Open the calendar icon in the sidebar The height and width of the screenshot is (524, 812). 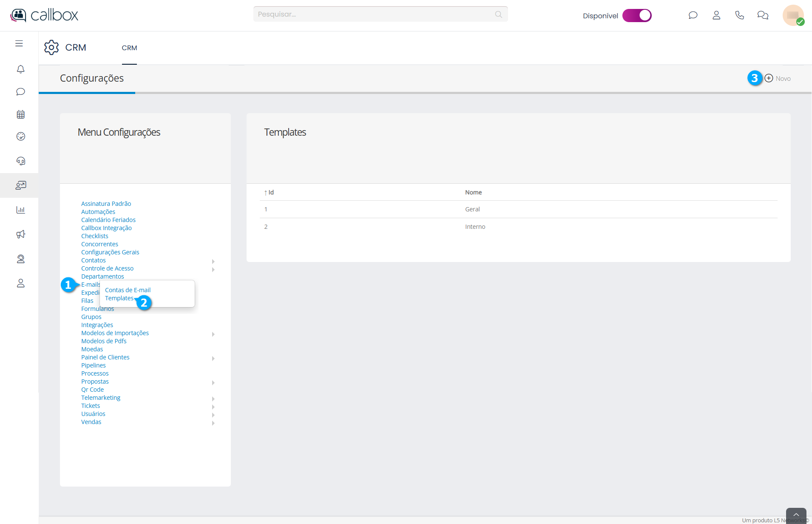pos(20,114)
